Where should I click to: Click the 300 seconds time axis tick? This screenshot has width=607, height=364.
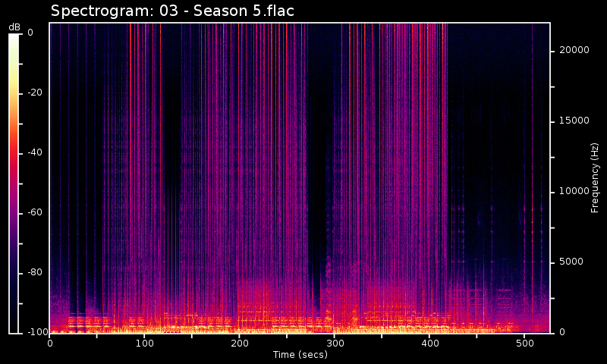pyautogui.click(x=335, y=344)
